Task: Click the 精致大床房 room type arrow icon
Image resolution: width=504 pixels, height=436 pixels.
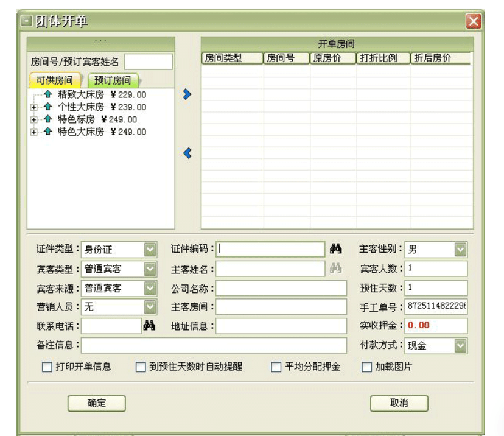Action: pyautogui.click(x=47, y=95)
